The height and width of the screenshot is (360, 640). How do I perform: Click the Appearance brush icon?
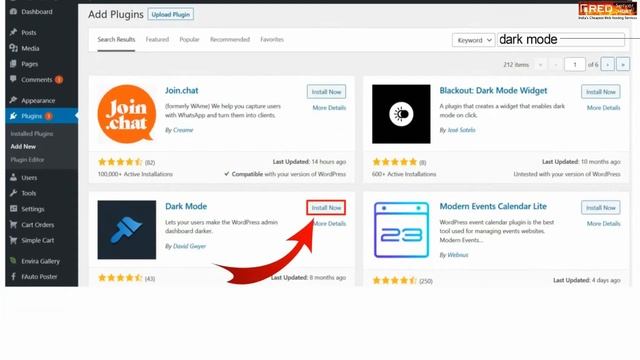13,100
